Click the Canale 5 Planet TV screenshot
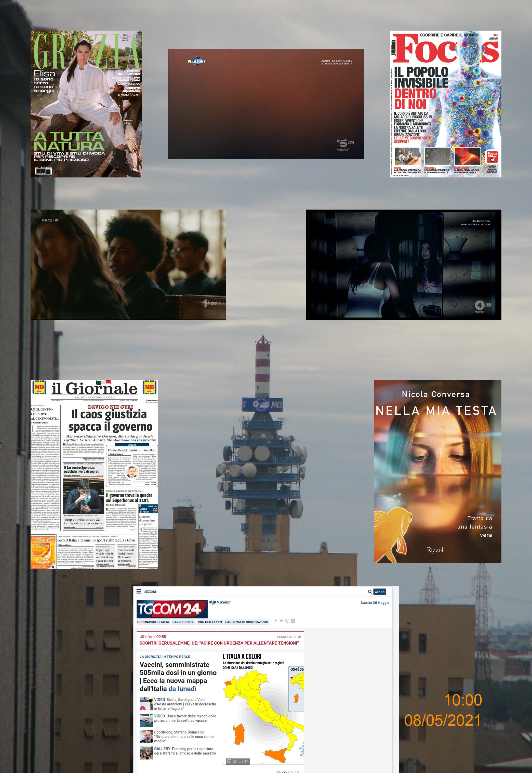This screenshot has height=773, width=532. tap(266, 104)
